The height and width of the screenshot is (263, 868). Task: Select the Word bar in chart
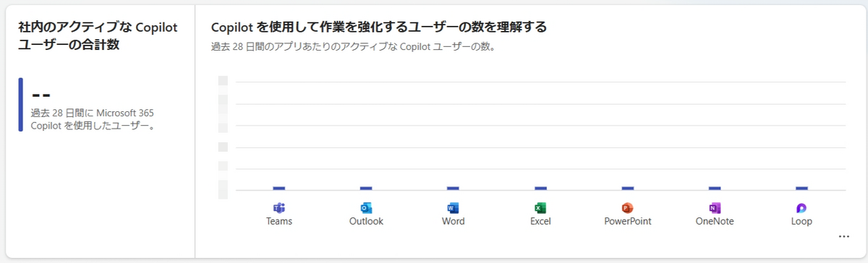point(453,188)
